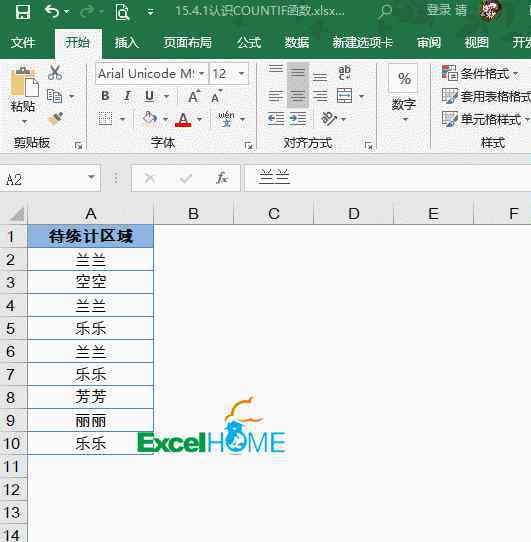Open the 视图 tab

point(476,43)
